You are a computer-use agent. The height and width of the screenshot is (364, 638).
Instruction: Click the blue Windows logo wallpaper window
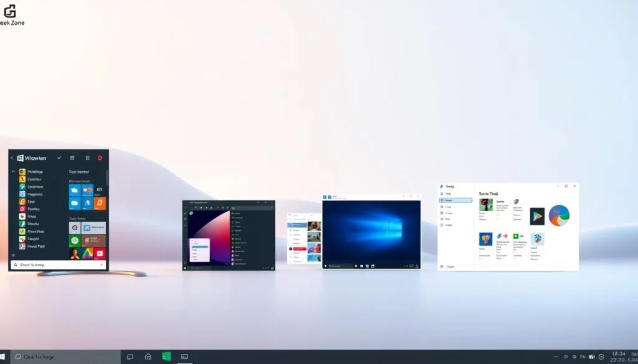click(371, 232)
